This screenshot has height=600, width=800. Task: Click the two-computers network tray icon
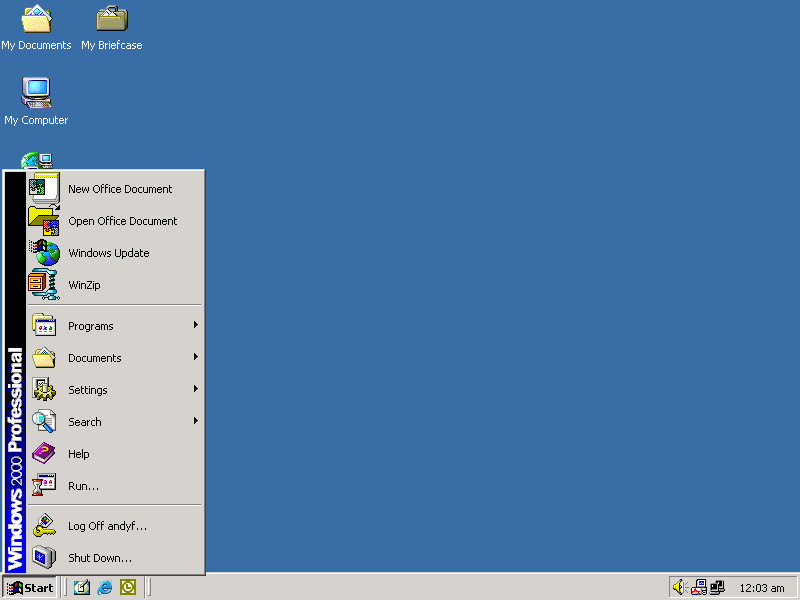click(717, 587)
